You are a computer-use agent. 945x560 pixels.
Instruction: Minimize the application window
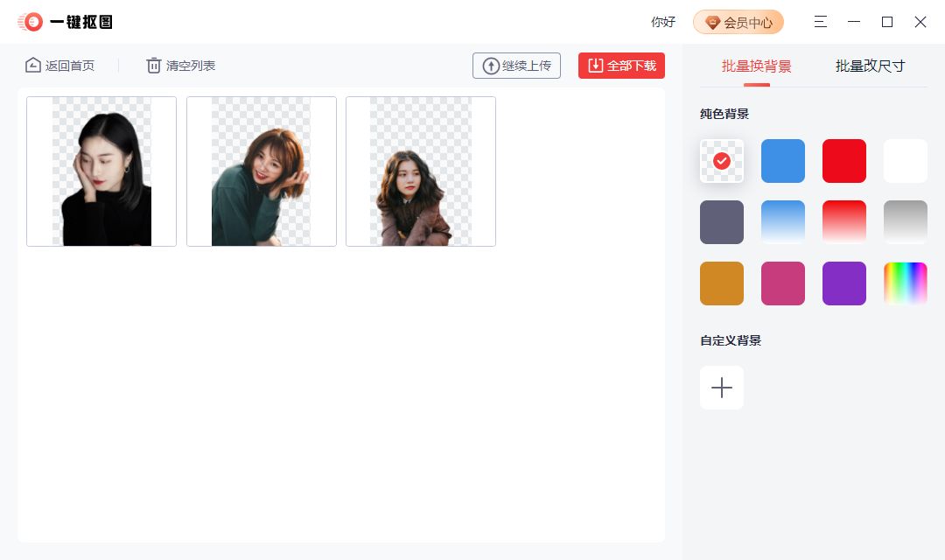854,22
